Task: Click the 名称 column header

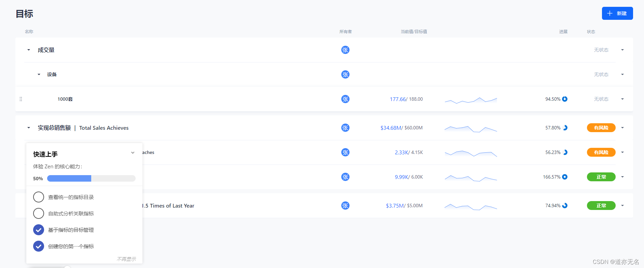Action: pos(29,31)
